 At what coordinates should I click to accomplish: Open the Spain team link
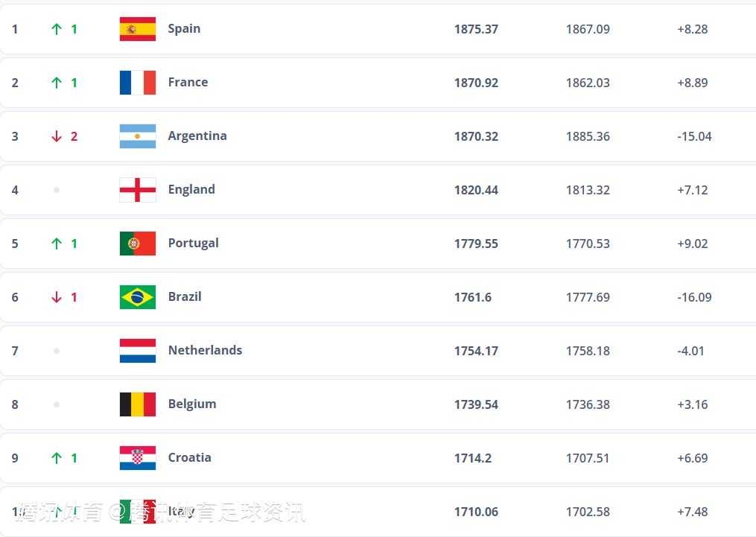[184, 29]
